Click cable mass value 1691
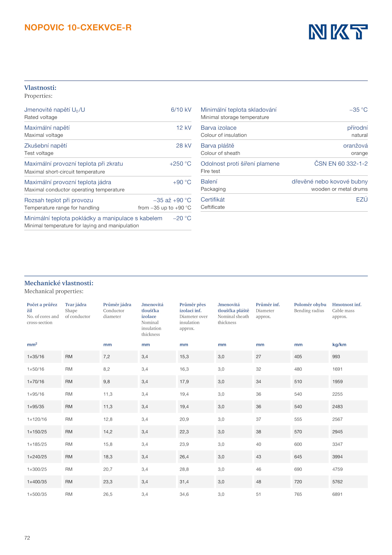The image size is (392, 555). [x=337, y=369]
